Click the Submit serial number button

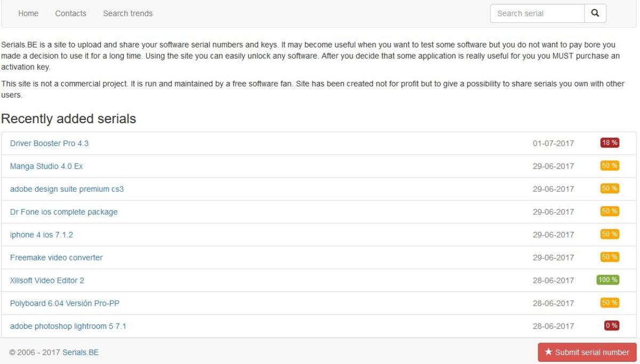tap(587, 352)
